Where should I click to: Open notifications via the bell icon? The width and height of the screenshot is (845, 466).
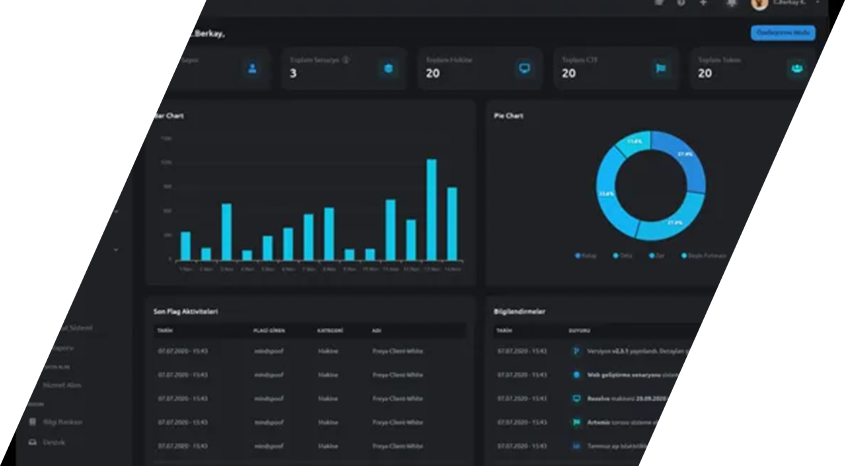pos(731,3)
